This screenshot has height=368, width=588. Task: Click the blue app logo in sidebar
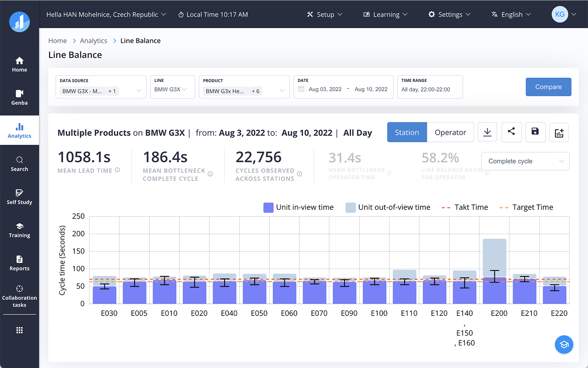tap(19, 22)
